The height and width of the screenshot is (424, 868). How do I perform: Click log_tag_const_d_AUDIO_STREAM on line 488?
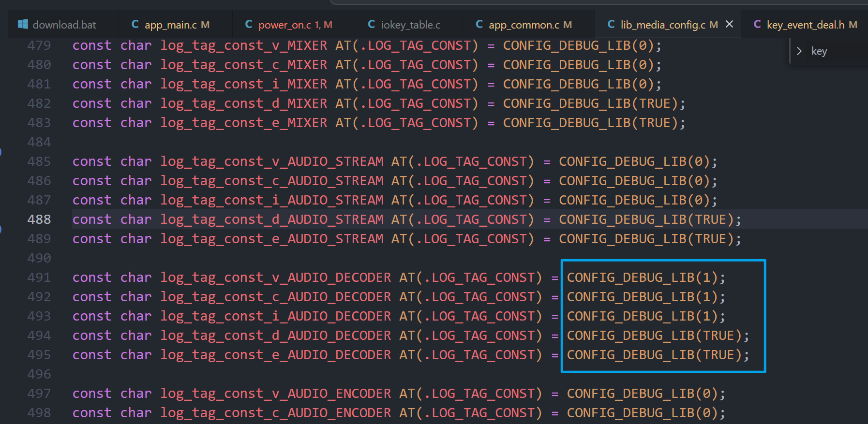pyautogui.click(x=272, y=219)
